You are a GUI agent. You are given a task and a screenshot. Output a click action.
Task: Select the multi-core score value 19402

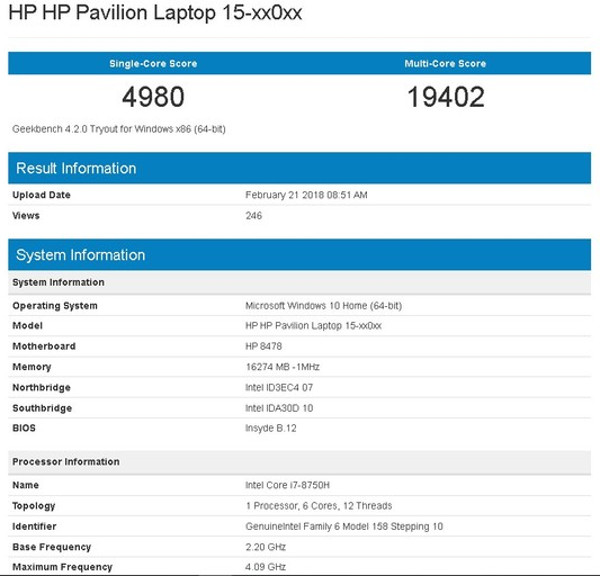(446, 97)
